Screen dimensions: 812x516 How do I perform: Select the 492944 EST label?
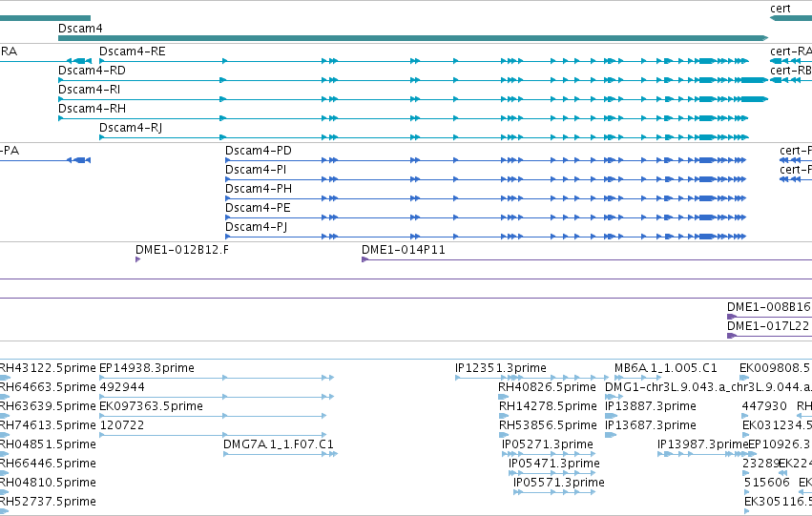(122, 387)
